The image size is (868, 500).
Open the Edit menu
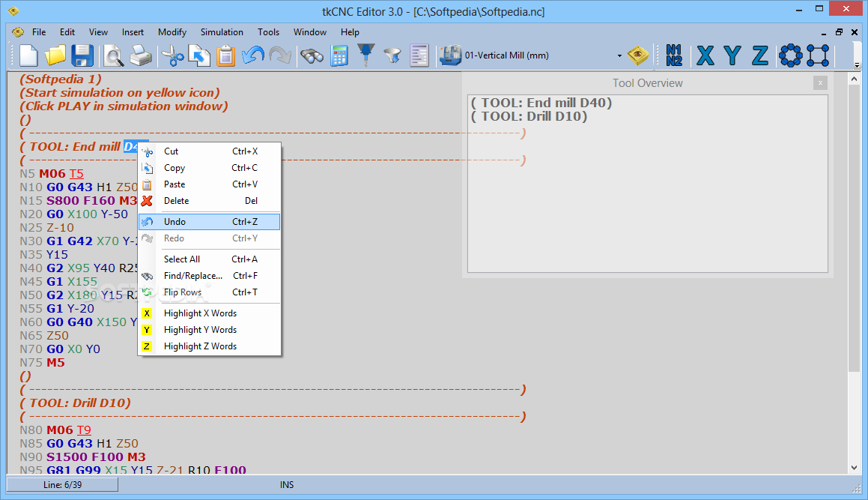point(67,32)
